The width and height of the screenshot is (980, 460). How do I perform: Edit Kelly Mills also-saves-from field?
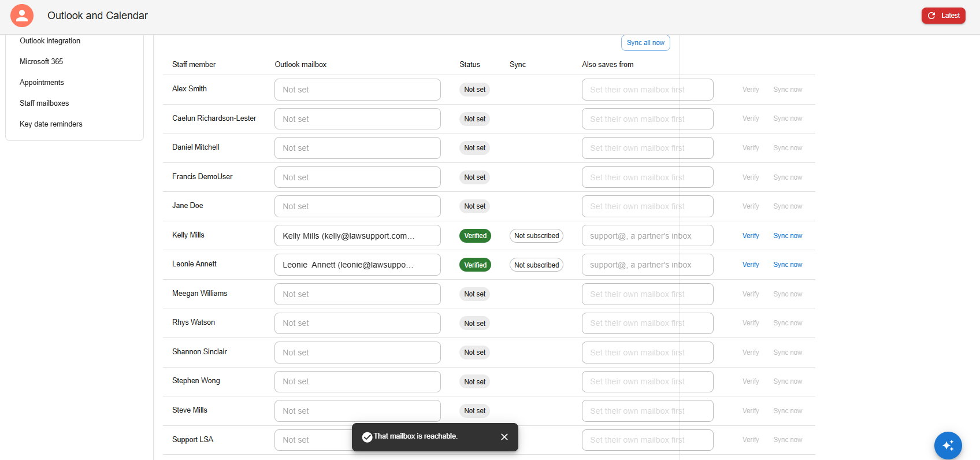point(648,236)
